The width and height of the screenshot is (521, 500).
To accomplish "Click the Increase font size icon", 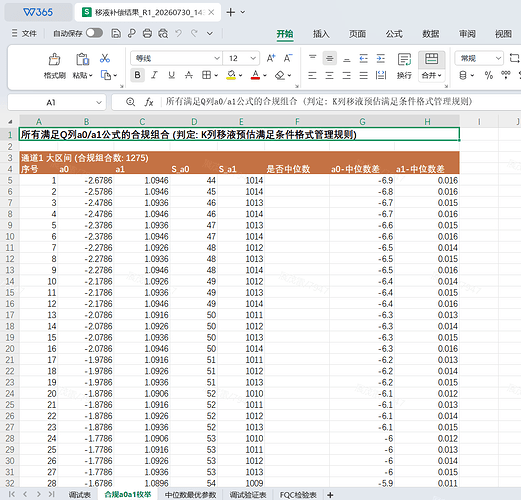I will 271,58.
